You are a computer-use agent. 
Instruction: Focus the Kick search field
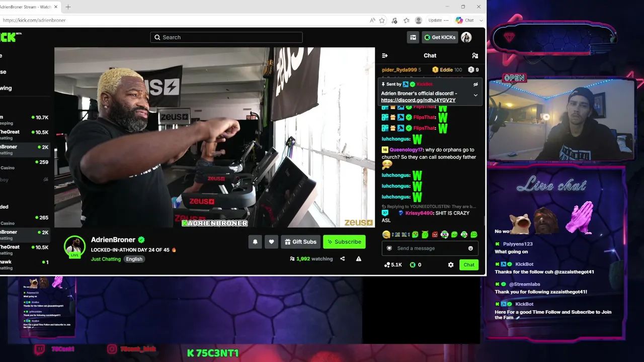coord(226,37)
